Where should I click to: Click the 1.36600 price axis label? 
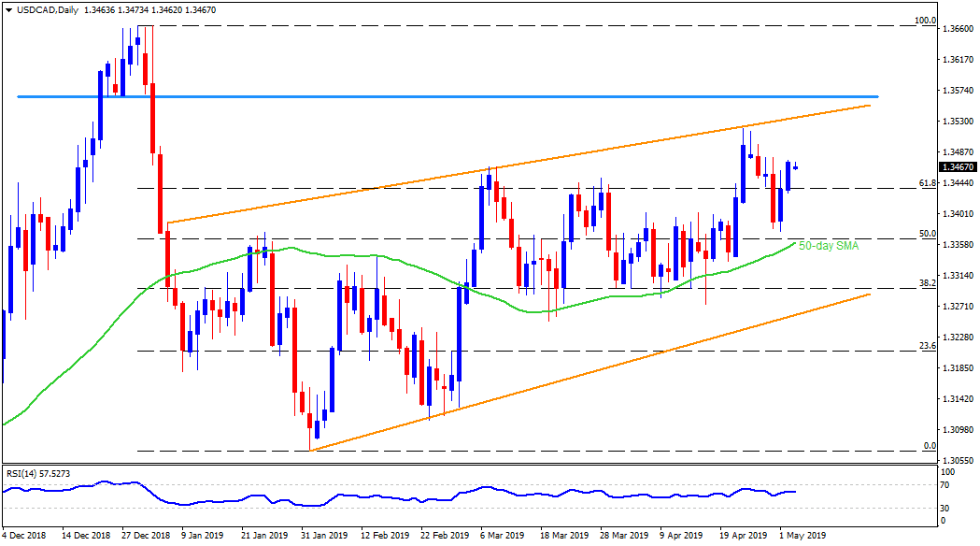pos(953,29)
